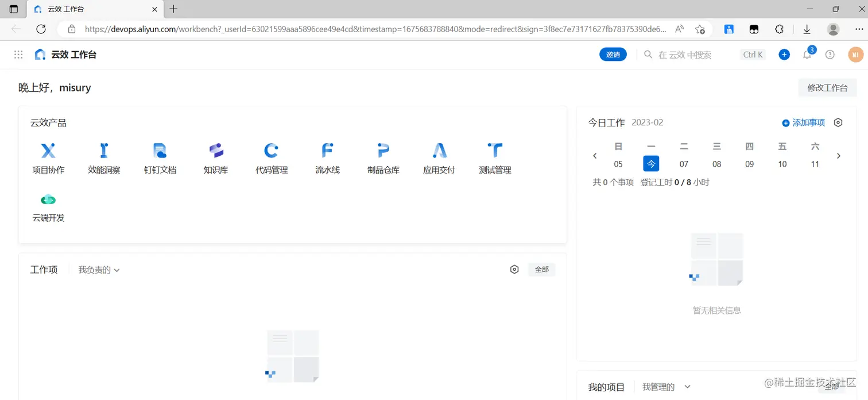The width and height of the screenshot is (868, 400).
Task: View site information lock icon
Action: point(72,29)
